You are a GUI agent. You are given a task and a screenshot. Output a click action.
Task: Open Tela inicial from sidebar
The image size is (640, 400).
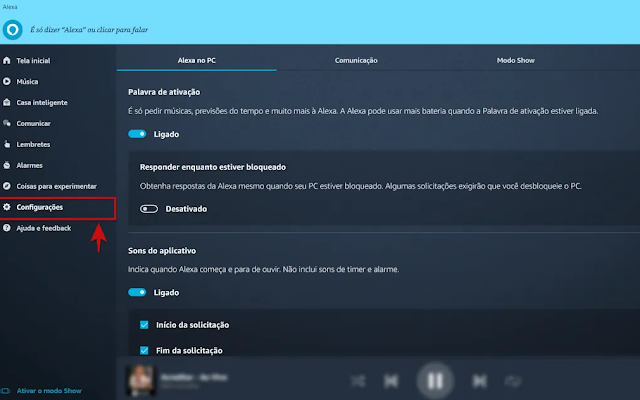coord(33,60)
